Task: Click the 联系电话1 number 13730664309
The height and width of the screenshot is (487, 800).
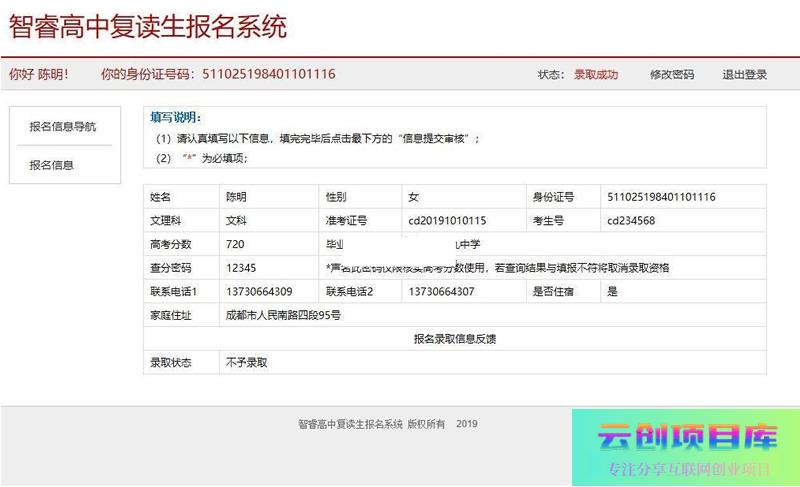Action: click(x=259, y=292)
